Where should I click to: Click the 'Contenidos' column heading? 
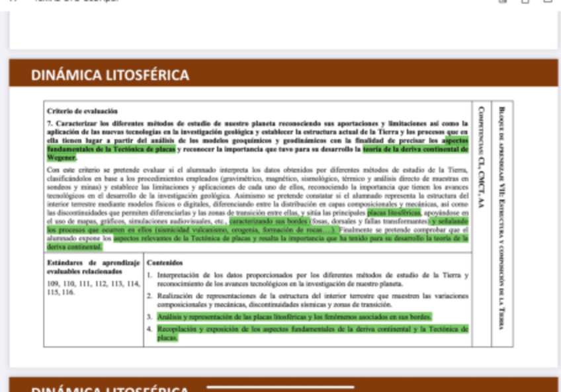165,263
